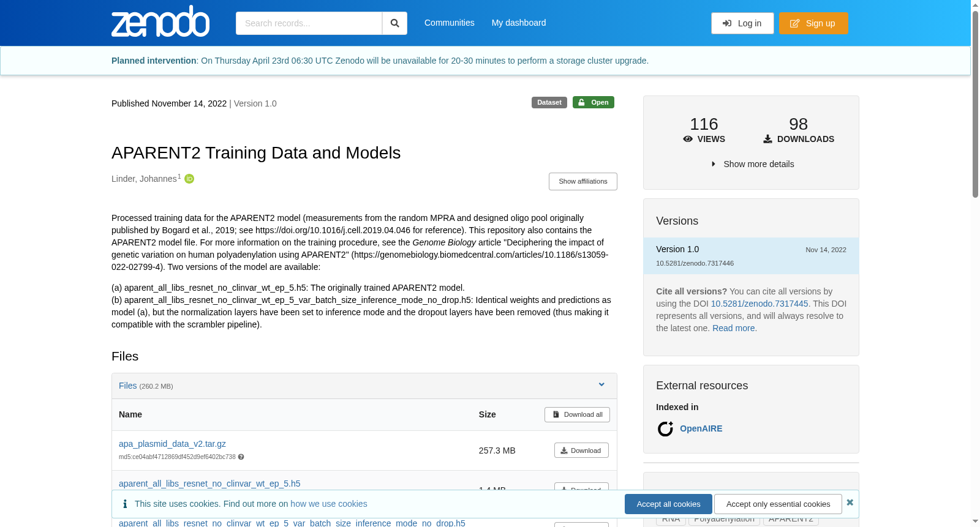The height and width of the screenshot is (527, 980).
Task: Click the OpenAIRE logo icon
Action: tap(665, 428)
